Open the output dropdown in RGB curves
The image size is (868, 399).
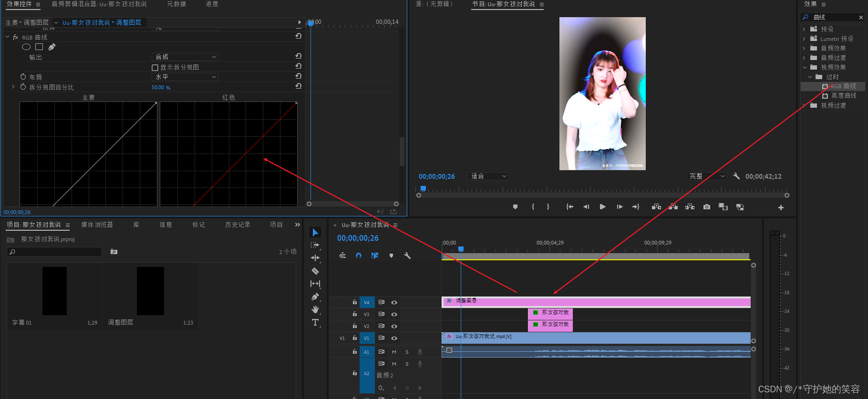(185, 57)
